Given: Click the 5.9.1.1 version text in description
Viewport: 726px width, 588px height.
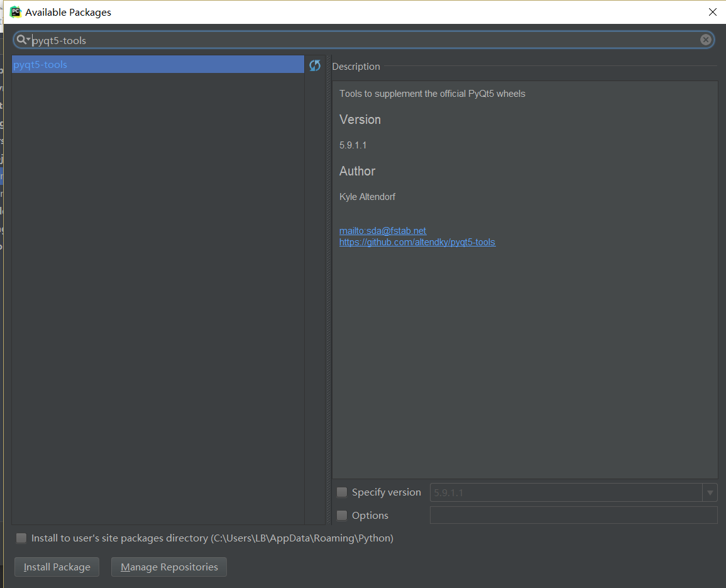Looking at the screenshot, I should 353,145.
